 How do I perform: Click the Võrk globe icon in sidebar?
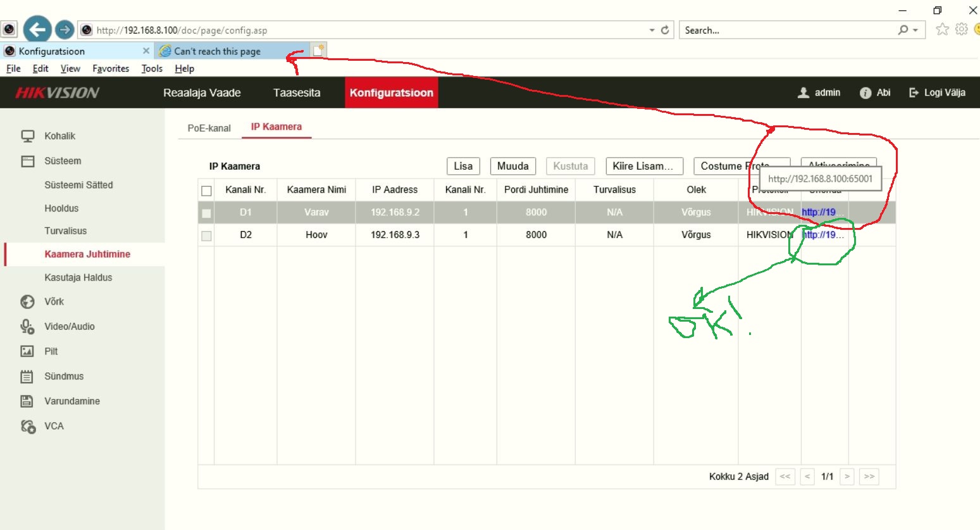point(27,302)
